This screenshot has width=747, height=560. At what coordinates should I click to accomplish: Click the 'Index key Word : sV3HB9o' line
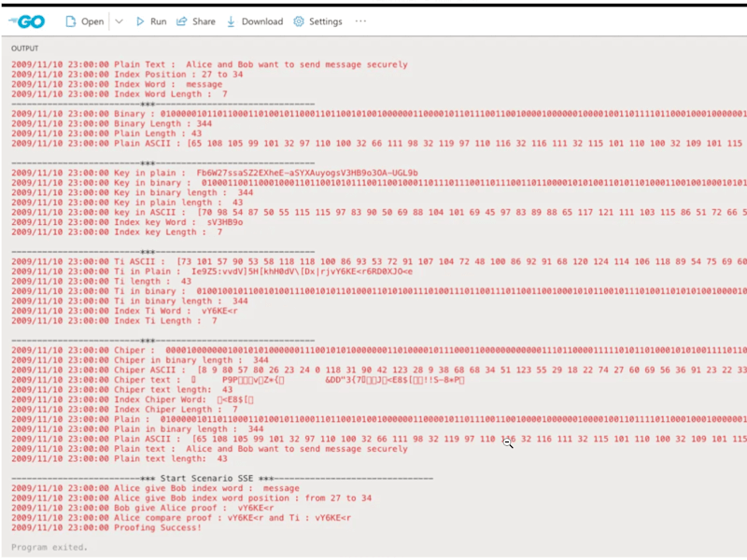click(127, 222)
